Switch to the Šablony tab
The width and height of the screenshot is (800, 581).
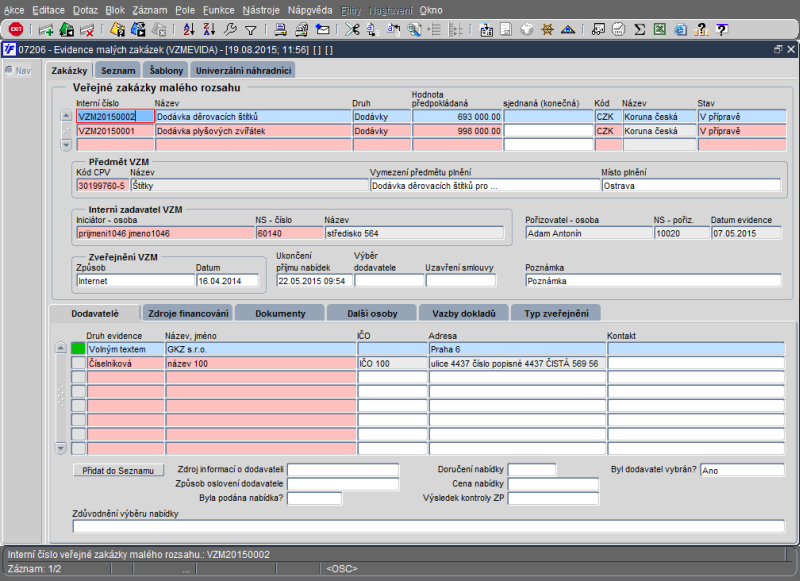165,71
